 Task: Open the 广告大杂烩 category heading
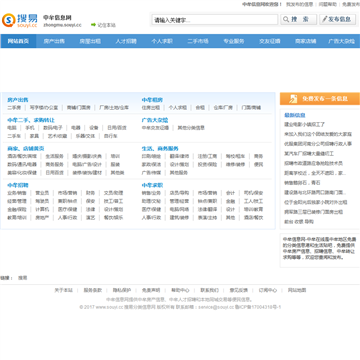[x=155, y=120]
